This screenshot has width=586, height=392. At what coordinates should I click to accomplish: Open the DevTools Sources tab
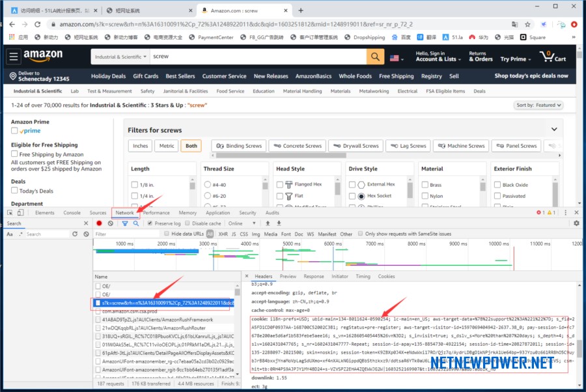click(98, 213)
